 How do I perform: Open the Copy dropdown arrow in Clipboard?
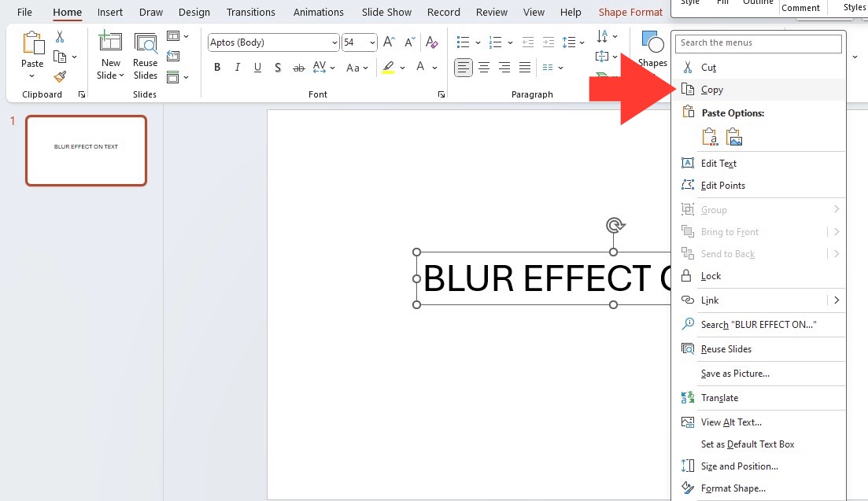pyautogui.click(x=74, y=57)
